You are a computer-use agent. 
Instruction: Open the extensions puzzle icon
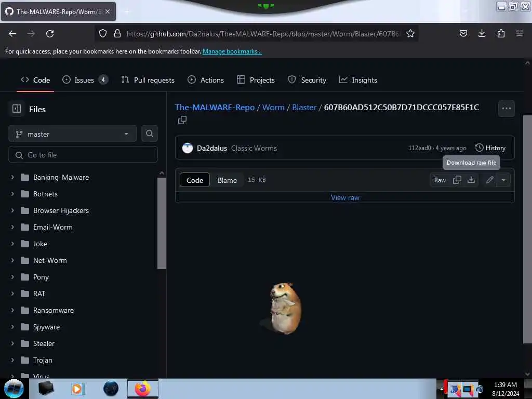[501, 33]
